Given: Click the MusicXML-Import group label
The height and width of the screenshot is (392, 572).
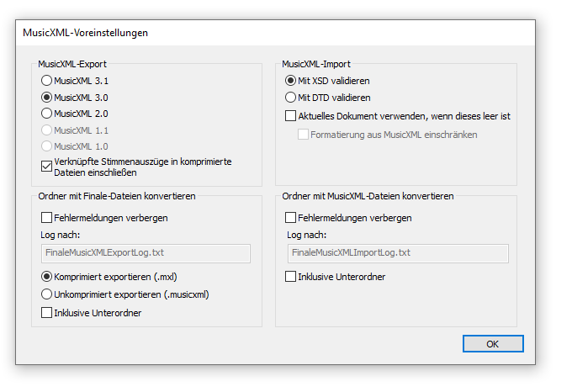Looking at the screenshot, I should point(316,64).
